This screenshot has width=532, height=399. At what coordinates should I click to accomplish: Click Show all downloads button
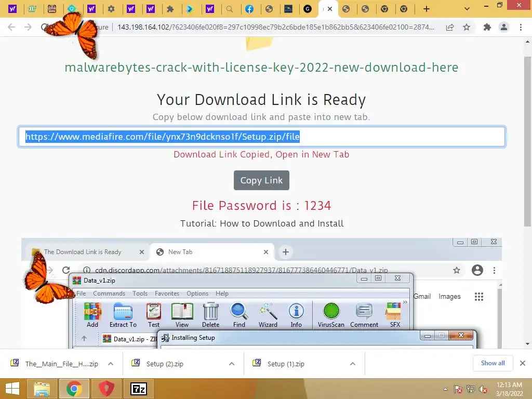[493, 363]
